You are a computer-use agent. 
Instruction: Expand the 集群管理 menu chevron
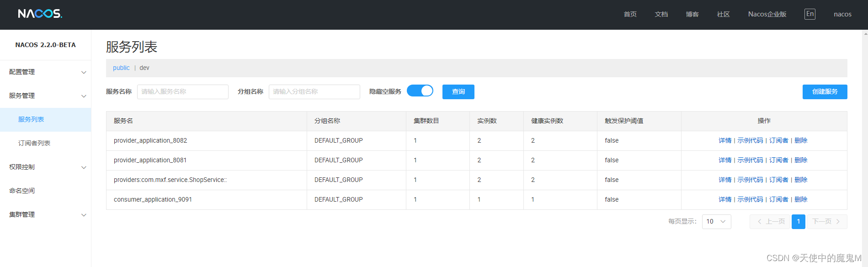tap(84, 215)
